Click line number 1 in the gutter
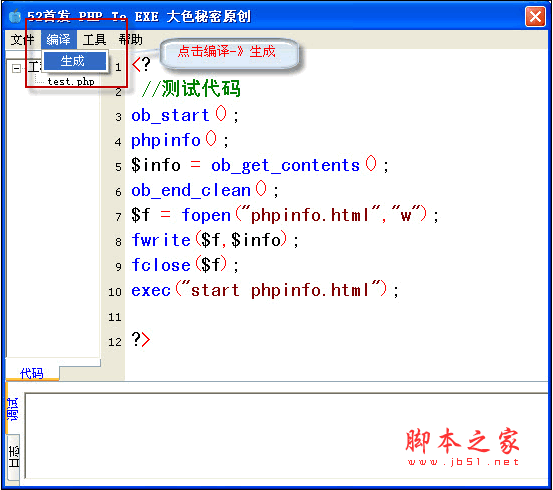This screenshot has height=490, width=553. (118, 67)
